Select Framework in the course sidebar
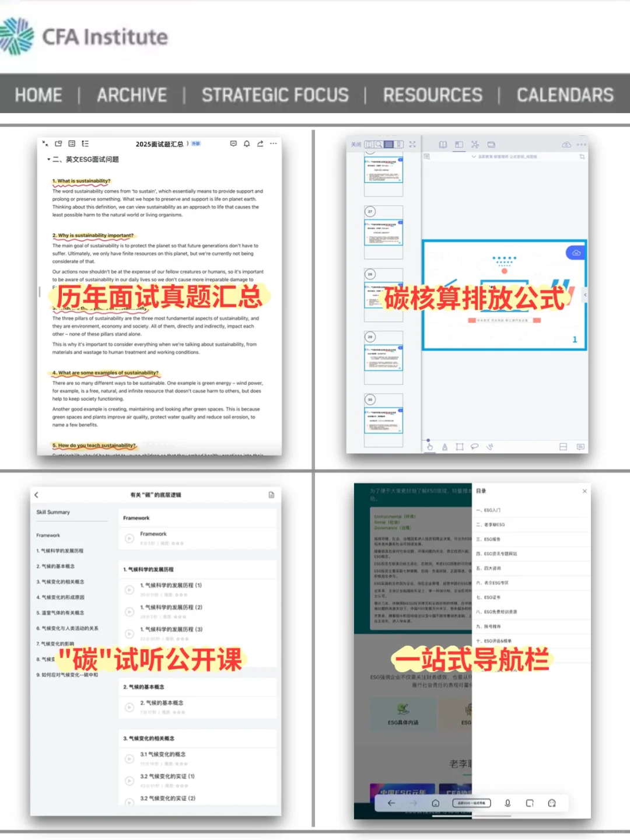This screenshot has width=630, height=840. tap(48, 535)
